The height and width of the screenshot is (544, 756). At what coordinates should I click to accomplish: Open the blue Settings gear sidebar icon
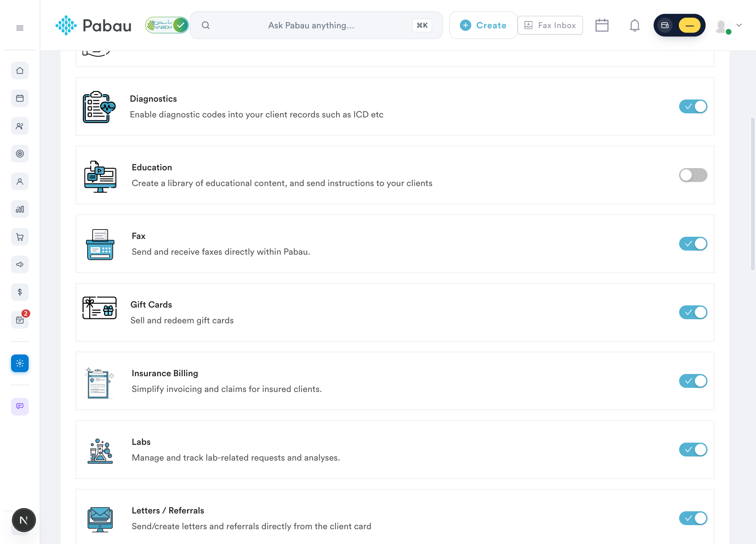coord(20,363)
